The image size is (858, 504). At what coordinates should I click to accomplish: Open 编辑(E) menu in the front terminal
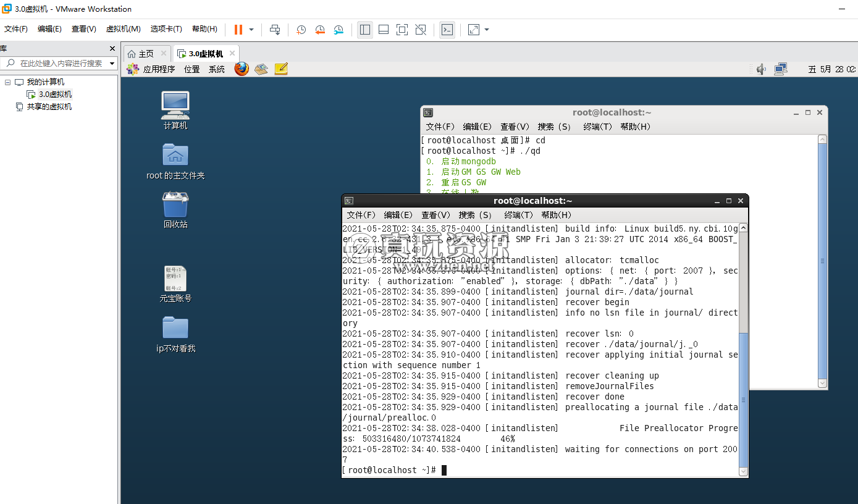pyautogui.click(x=398, y=215)
